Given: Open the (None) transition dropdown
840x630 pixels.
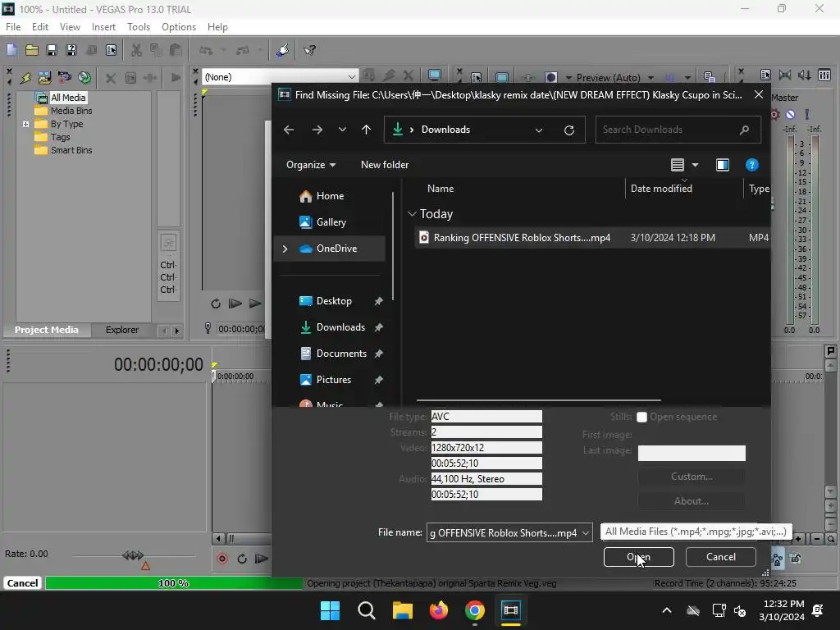Looking at the screenshot, I should pyautogui.click(x=351, y=77).
